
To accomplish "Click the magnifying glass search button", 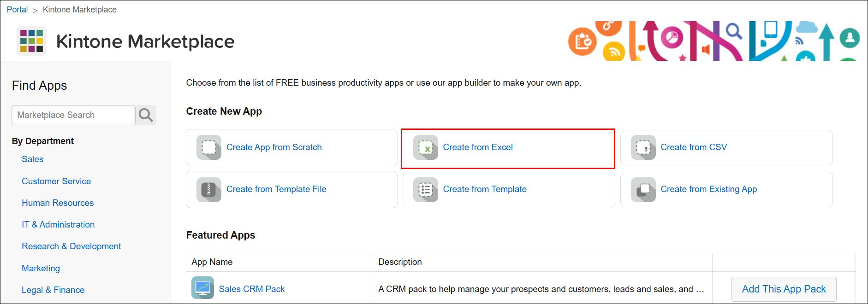I will [x=146, y=115].
